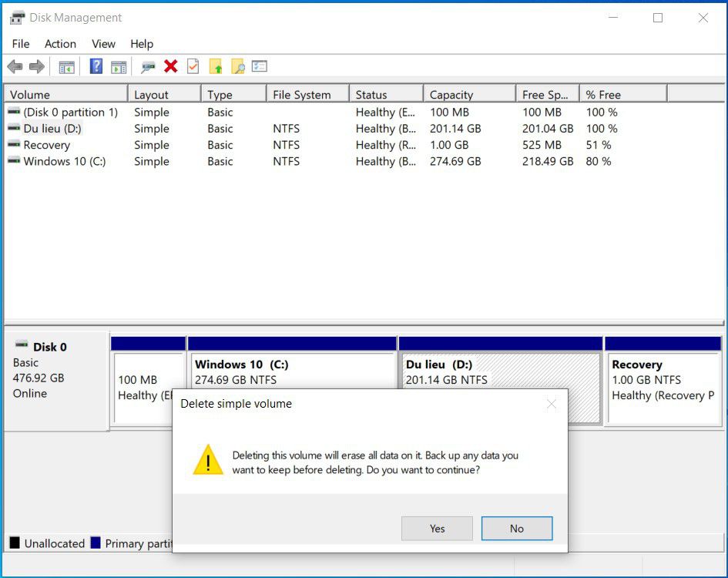This screenshot has height=578, width=728.
Task: Select Windows 10 (C:) row in volume list
Action: pos(64,162)
